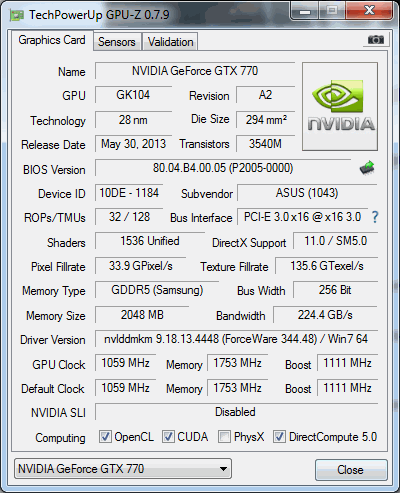Click the NVIDIA SLI label
The width and height of the screenshot is (400, 493).
[58, 413]
